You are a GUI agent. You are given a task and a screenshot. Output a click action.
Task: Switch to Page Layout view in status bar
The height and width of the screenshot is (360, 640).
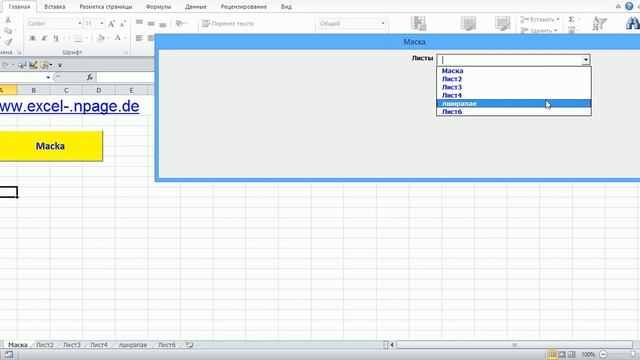(x=562, y=354)
